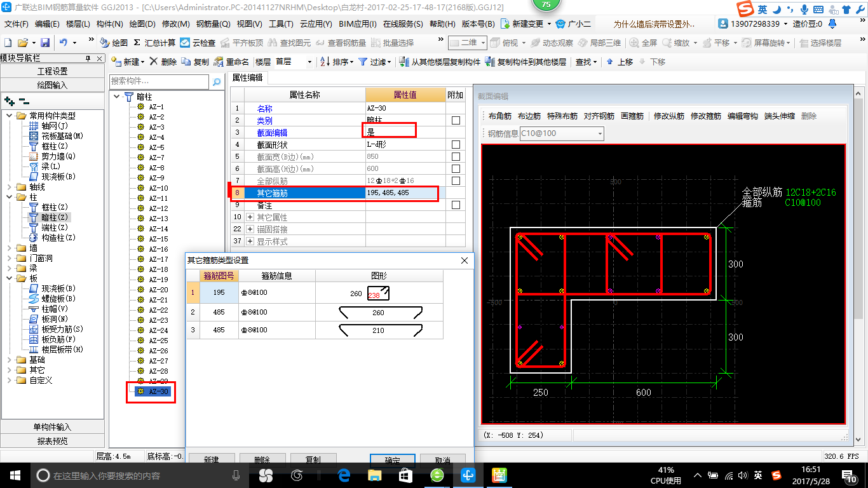The height and width of the screenshot is (488, 868).
Task: Click 画箍筋 in section editor
Action: click(x=632, y=116)
